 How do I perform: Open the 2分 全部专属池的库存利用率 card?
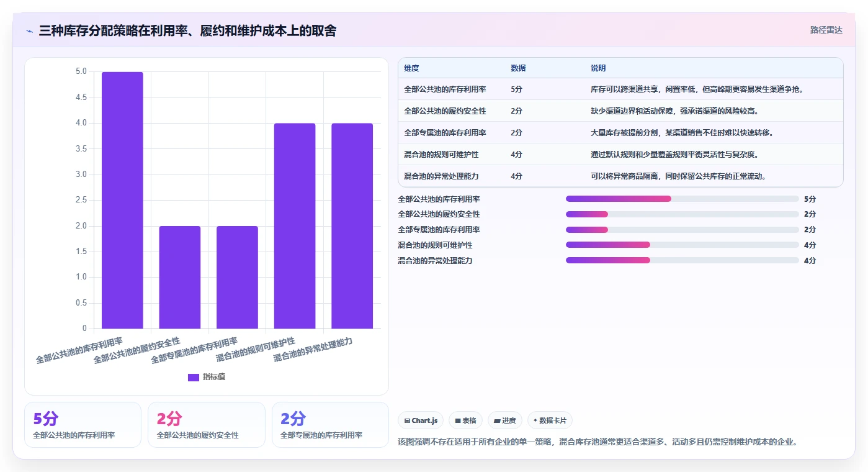click(x=330, y=425)
